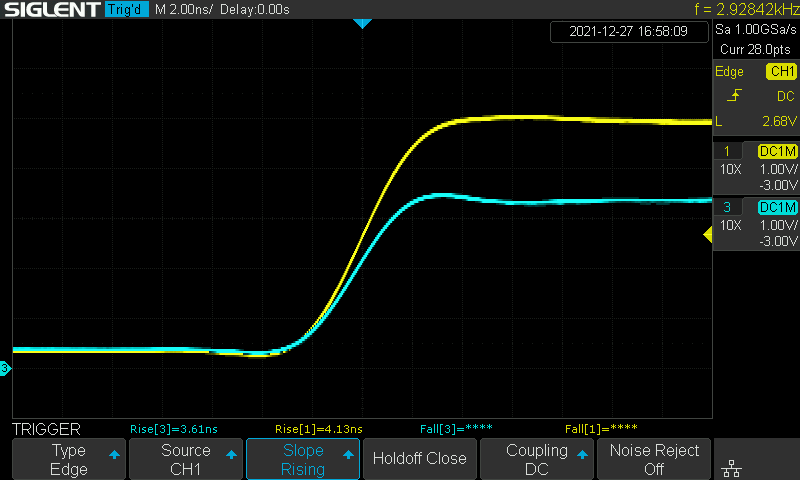The image size is (800, 480).
Task: Click the channel 3 ground level marker
Action: [x=5, y=368]
